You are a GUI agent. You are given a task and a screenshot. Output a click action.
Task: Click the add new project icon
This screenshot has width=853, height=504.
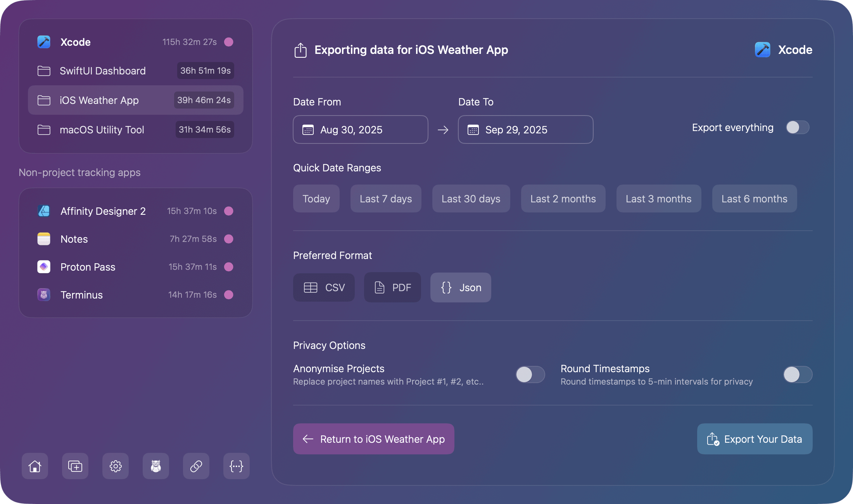pyautogui.click(x=75, y=466)
